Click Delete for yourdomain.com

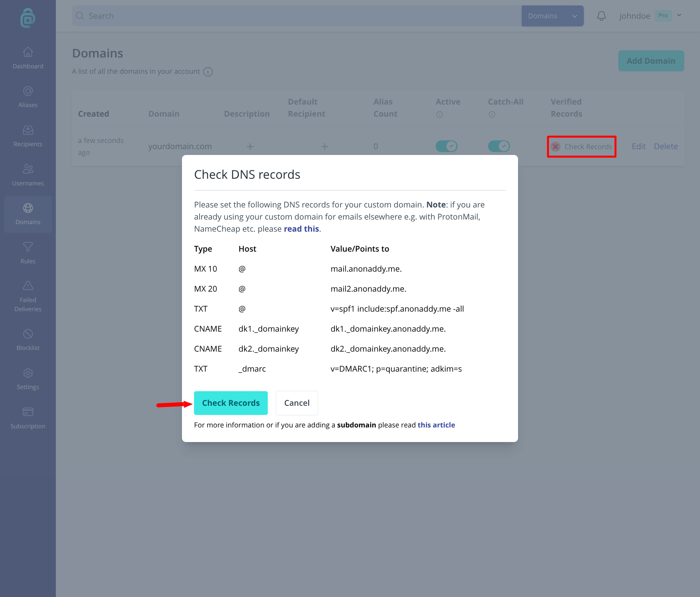coord(665,146)
